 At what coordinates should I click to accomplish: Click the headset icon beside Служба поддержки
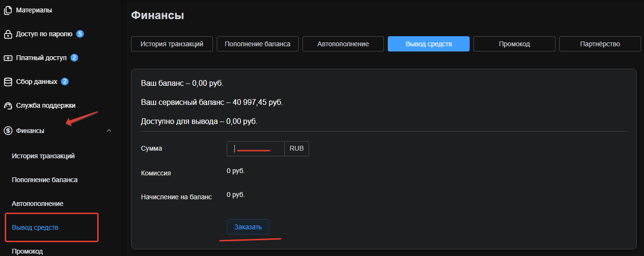click(8, 106)
